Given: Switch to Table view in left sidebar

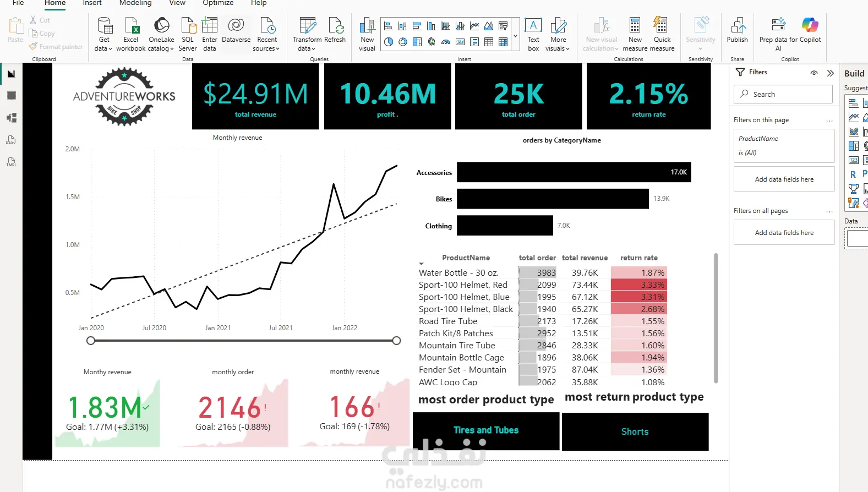Looking at the screenshot, I should 11,96.
